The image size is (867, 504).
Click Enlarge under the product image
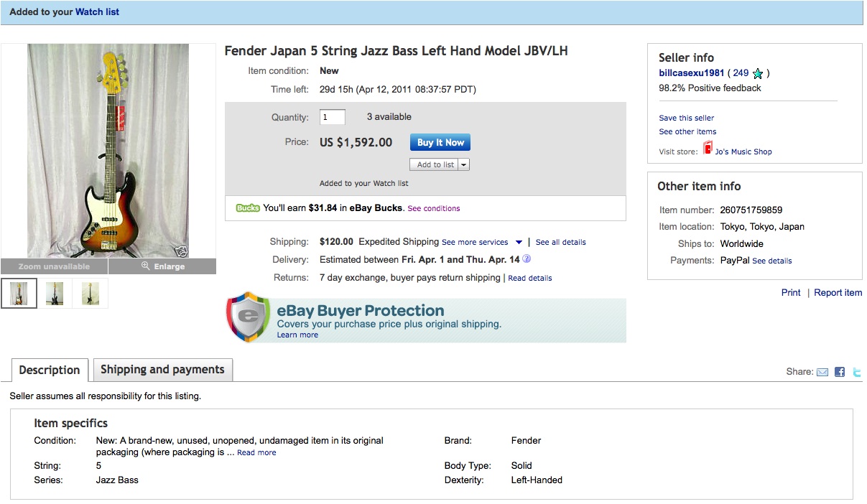click(x=162, y=266)
